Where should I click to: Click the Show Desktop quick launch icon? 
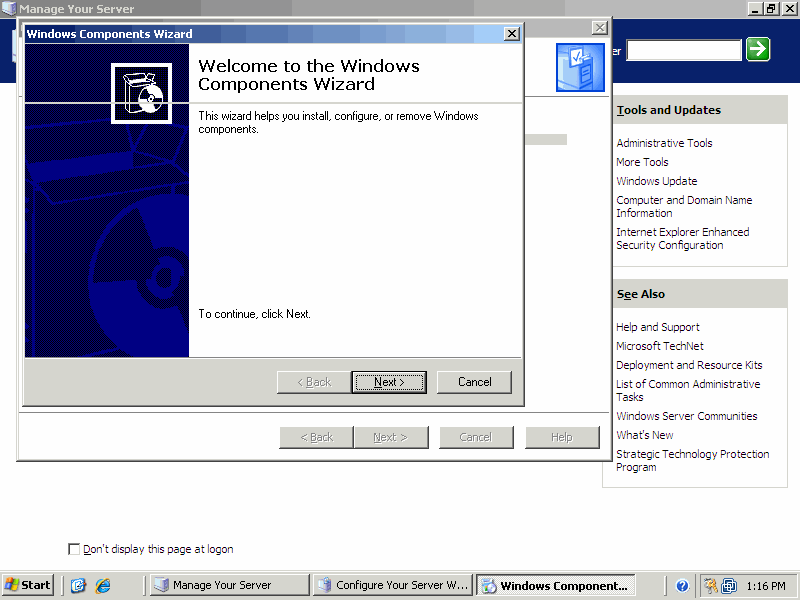coord(78,585)
